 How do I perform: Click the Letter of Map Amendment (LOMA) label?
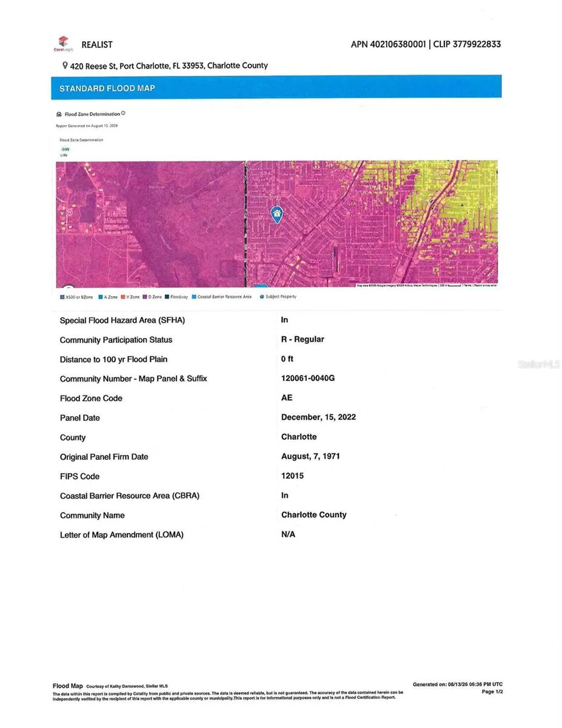click(121, 534)
